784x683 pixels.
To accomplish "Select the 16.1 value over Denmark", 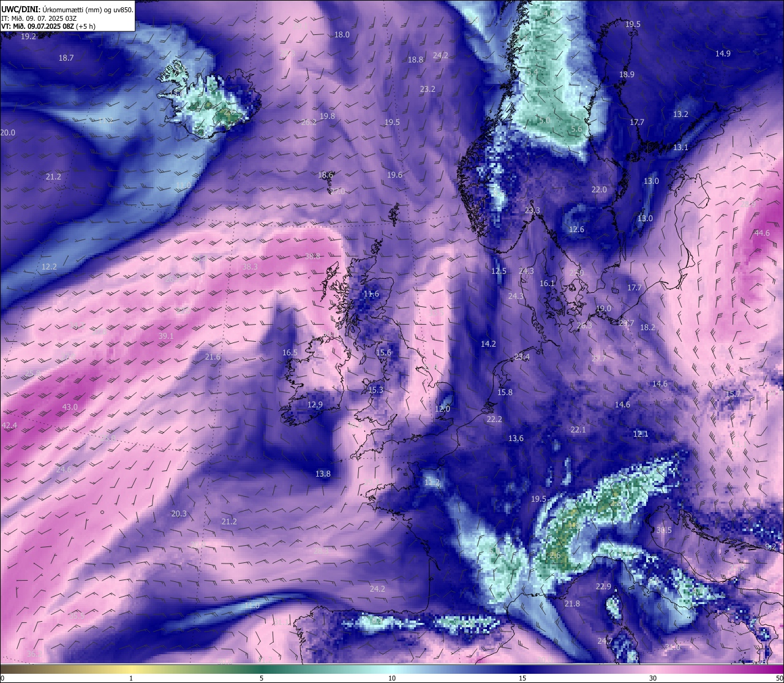I will (547, 284).
